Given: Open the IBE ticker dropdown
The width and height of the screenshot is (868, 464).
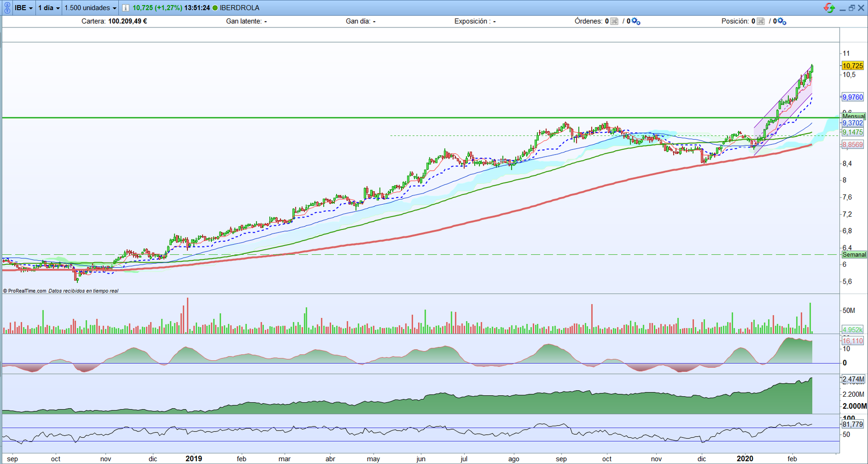Looking at the screenshot, I should pyautogui.click(x=24, y=8).
